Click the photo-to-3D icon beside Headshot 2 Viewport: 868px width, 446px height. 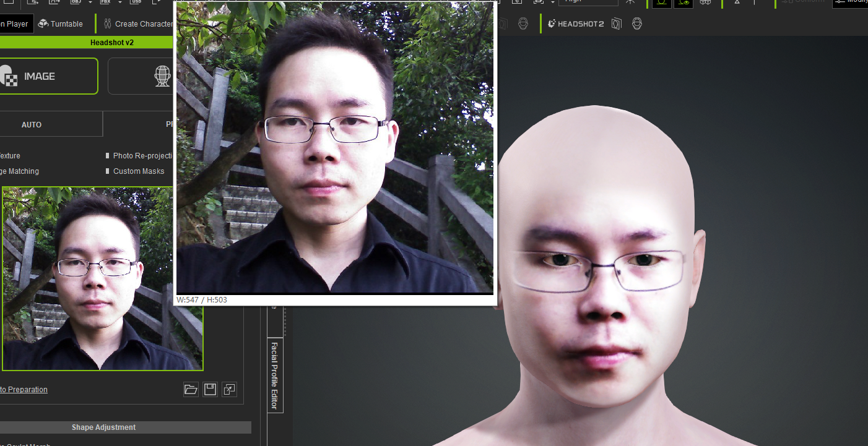tap(616, 24)
